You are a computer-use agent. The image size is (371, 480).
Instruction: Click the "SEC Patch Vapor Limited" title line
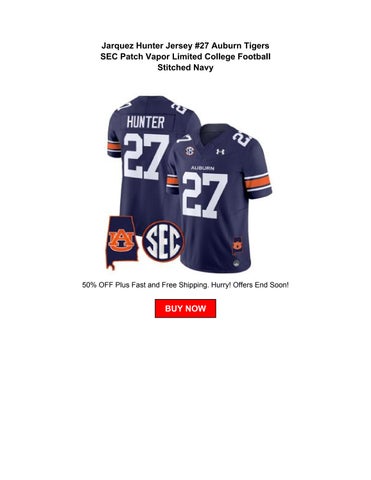185,56
